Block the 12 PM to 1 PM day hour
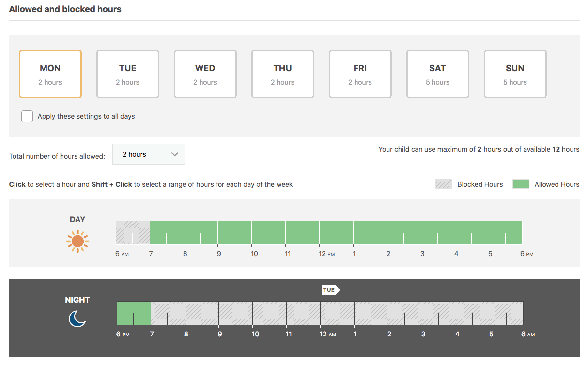The height and width of the screenshot is (365, 588). (x=337, y=233)
